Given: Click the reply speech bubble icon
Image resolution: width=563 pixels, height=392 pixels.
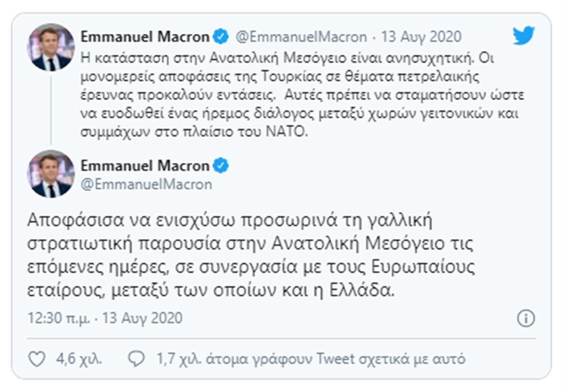Looking at the screenshot, I should pyautogui.click(x=136, y=359).
